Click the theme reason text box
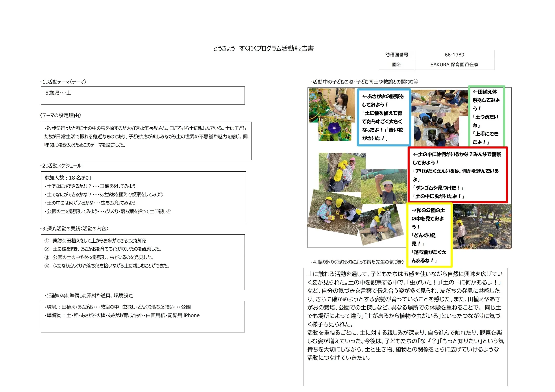The width and height of the screenshot is (555, 392). tap(146, 141)
